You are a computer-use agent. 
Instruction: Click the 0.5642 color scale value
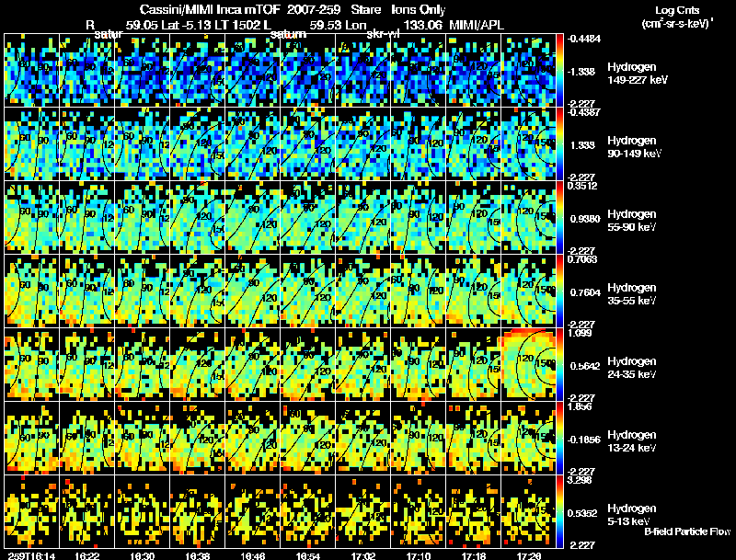click(584, 366)
